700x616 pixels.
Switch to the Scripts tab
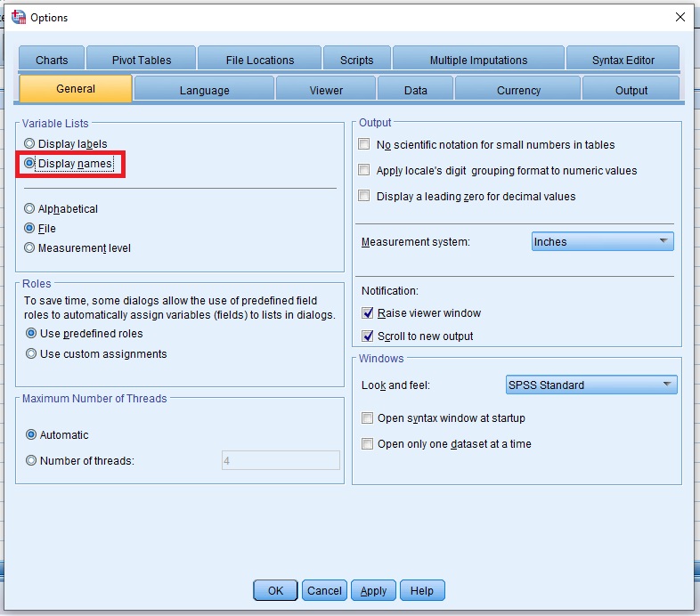pos(357,60)
